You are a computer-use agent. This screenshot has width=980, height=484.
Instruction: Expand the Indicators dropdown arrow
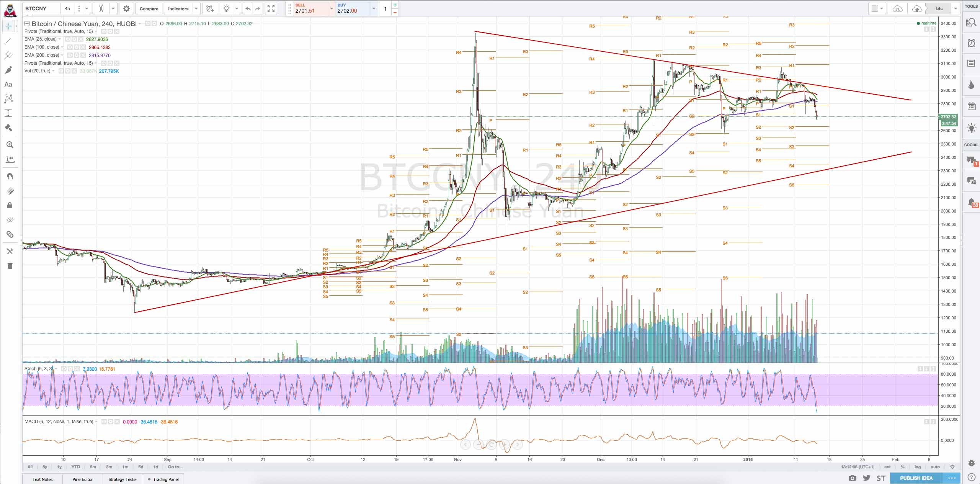(x=196, y=8)
